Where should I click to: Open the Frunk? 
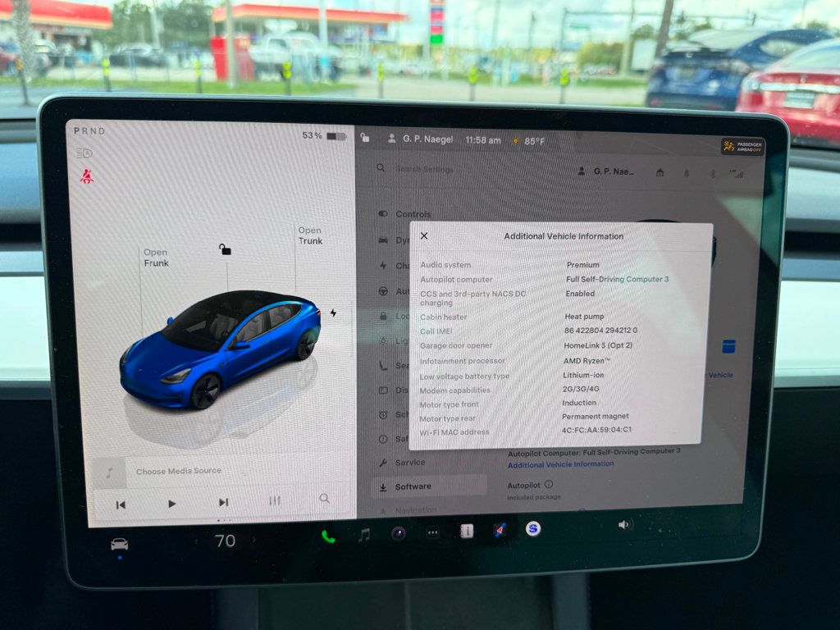pos(156,258)
